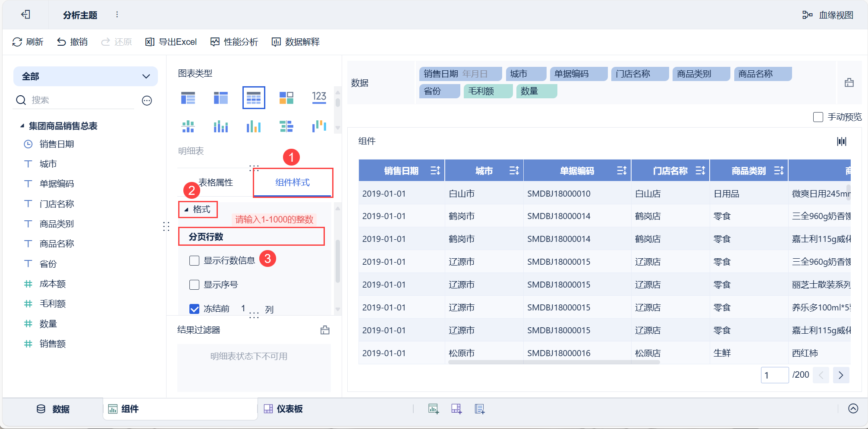Open the field list more-options circle icon
The height and width of the screenshot is (429, 868).
(x=147, y=100)
